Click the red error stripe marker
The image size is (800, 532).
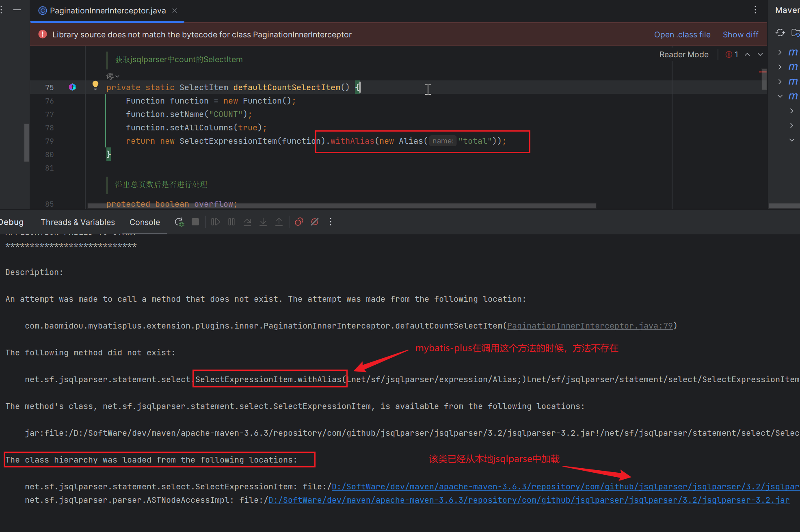click(x=763, y=72)
